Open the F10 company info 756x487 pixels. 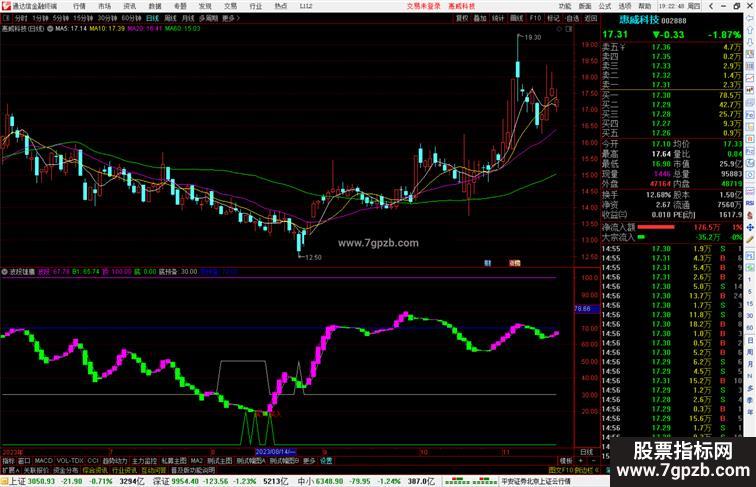[535, 18]
